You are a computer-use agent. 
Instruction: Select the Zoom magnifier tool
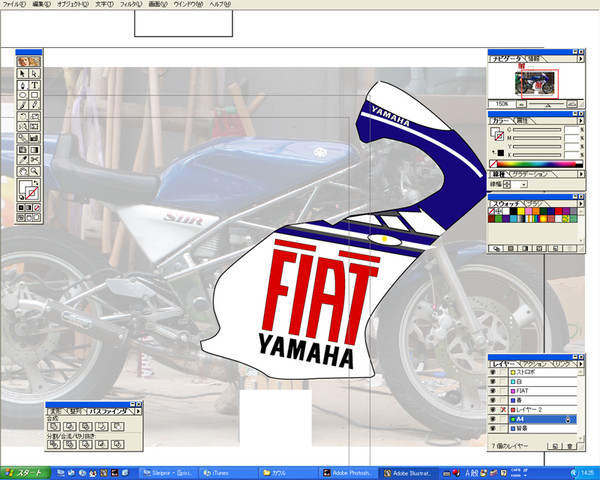point(34,171)
